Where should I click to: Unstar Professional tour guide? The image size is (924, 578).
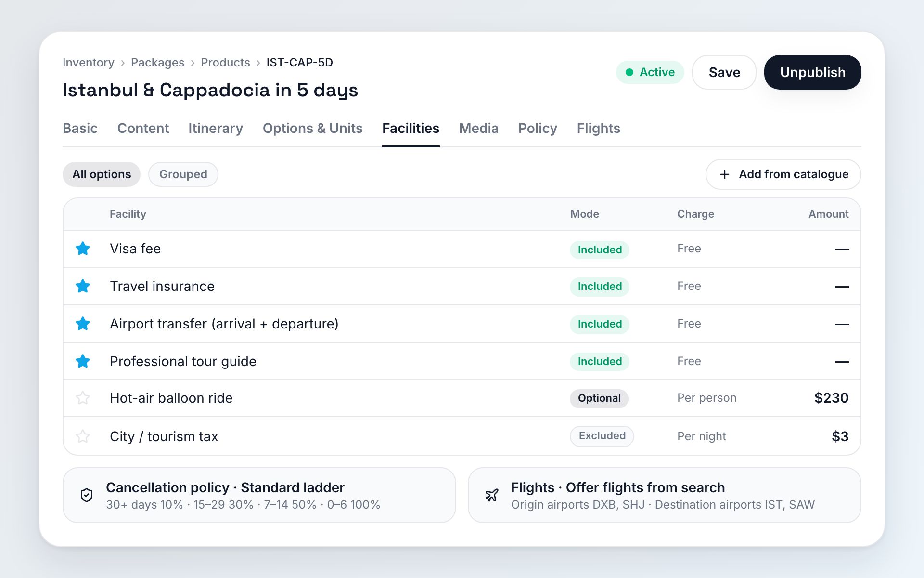click(83, 361)
